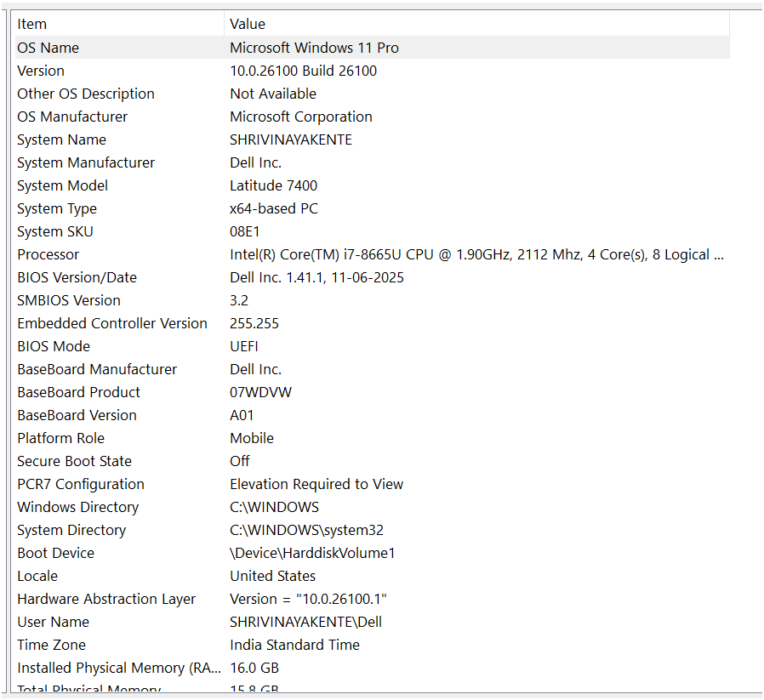764x700 pixels.
Task: Select the OS Manufacturer row
Action: tap(373, 117)
